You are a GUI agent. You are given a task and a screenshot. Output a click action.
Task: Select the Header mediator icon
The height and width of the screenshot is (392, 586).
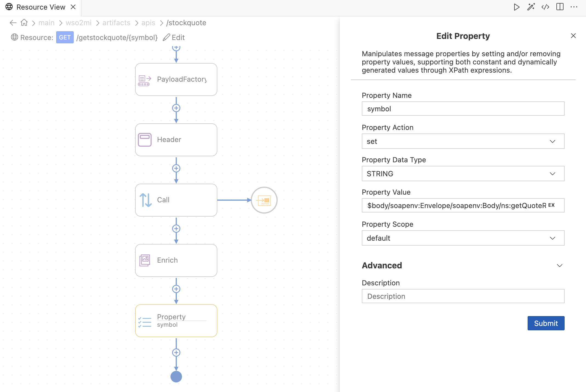pyautogui.click(x=145, y=140)
